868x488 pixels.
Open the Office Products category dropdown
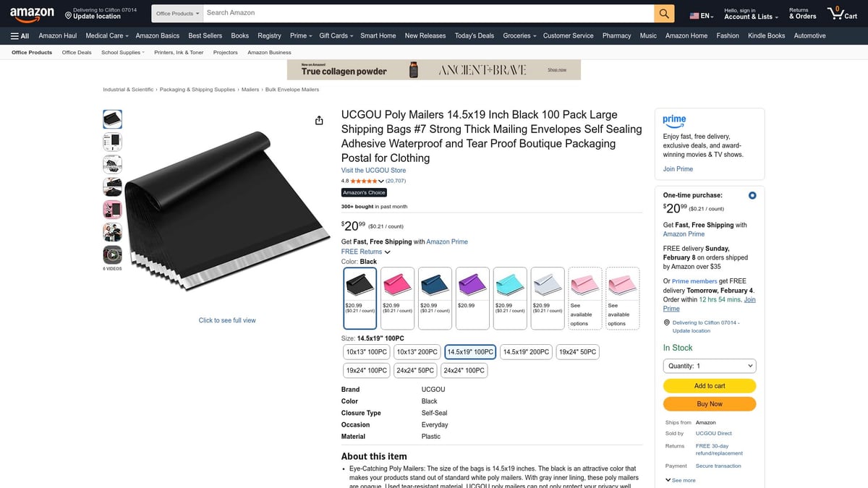[x=176, y=12]
